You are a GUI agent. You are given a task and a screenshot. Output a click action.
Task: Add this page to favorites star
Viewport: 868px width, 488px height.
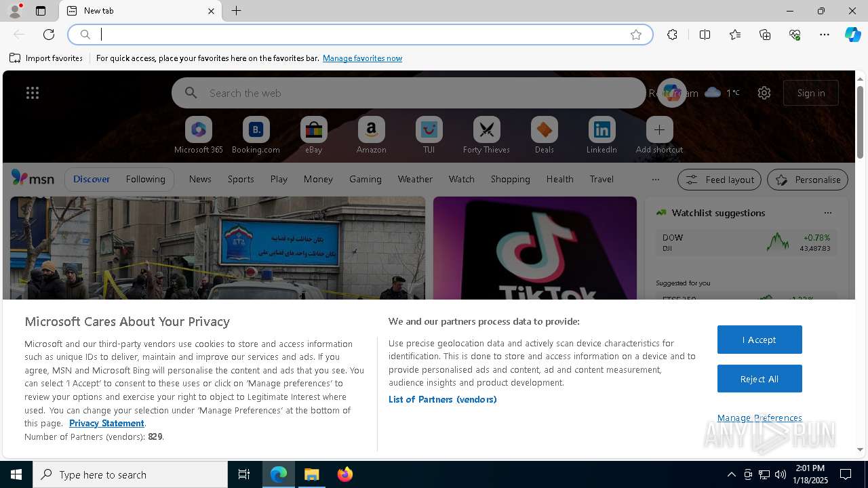click(635, 35)
